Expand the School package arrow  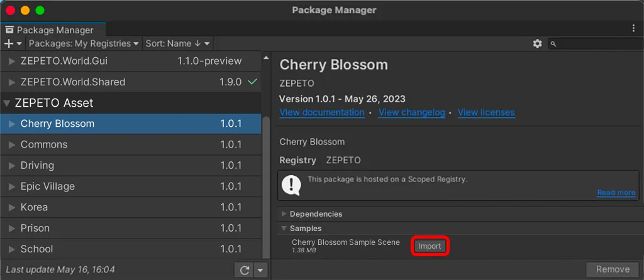coord(12,249)
